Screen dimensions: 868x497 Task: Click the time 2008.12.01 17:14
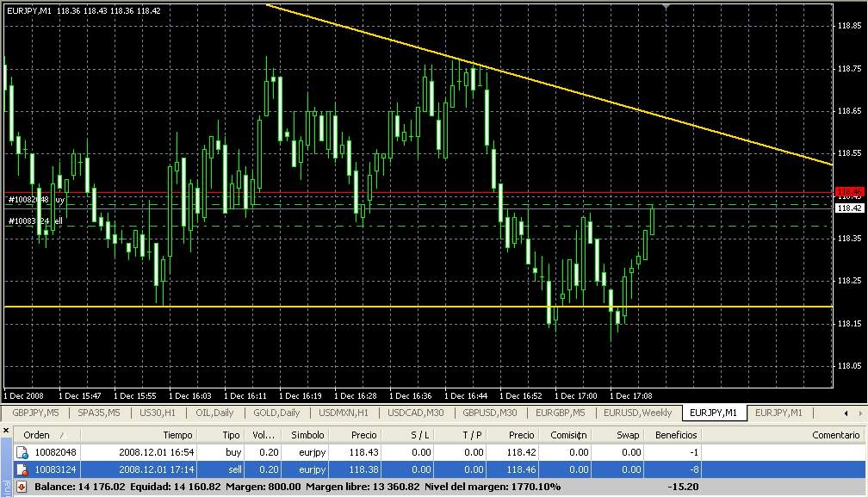point(157,470)
